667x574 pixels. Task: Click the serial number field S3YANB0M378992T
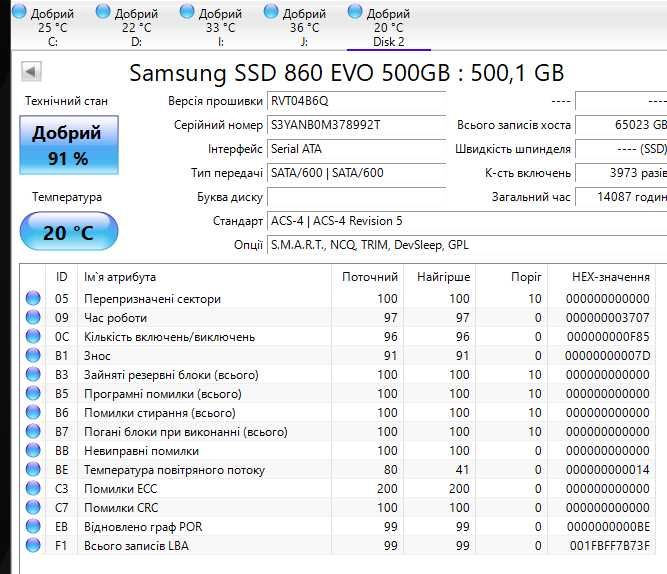356,125
